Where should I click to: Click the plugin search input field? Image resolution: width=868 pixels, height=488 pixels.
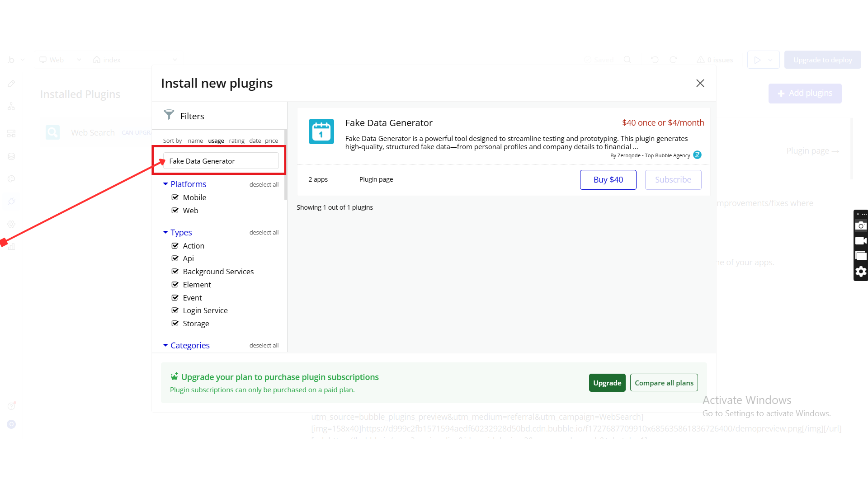coord(221,161)
